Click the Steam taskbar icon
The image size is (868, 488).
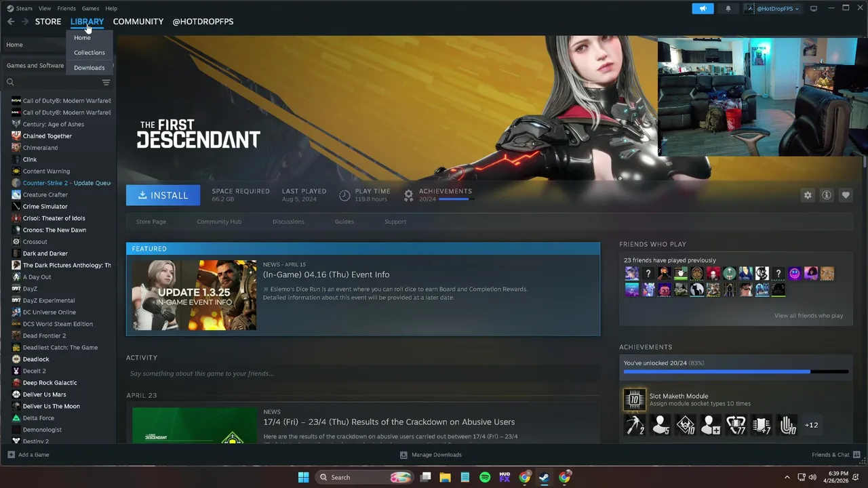pos(544,477)
